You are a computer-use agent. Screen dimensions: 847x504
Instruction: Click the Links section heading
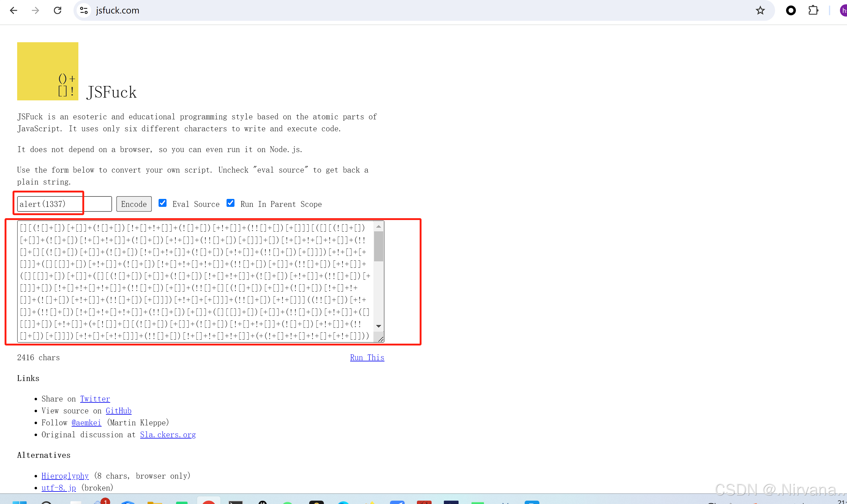pos(28,378)
